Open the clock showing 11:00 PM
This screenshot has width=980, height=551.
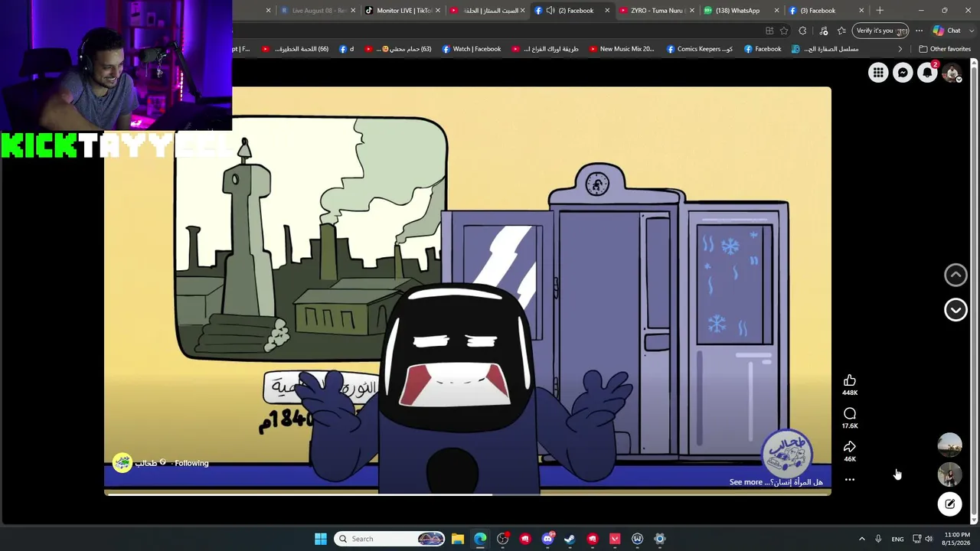[957, 539]
